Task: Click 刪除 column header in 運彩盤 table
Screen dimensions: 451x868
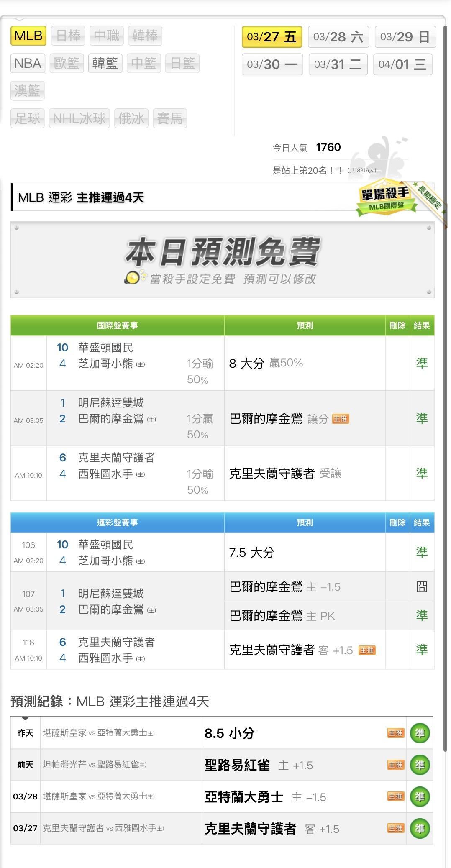Action: pos(397,522)
